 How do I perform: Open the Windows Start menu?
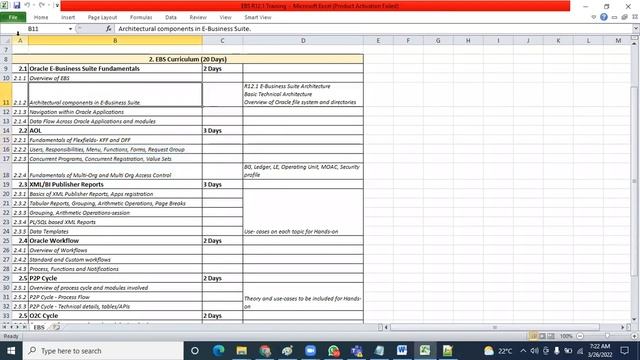pyautogui.click(x=11, y=351)
